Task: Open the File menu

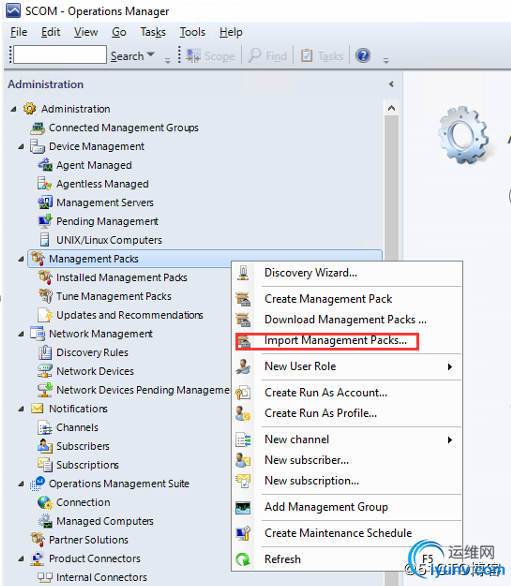Action: pos(19,32)
